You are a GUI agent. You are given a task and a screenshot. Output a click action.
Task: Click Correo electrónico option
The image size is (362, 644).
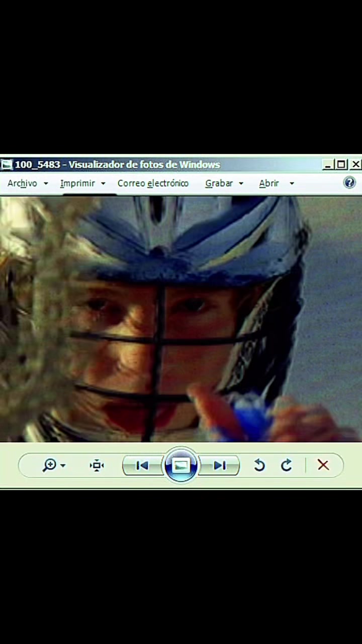[153, 183]
